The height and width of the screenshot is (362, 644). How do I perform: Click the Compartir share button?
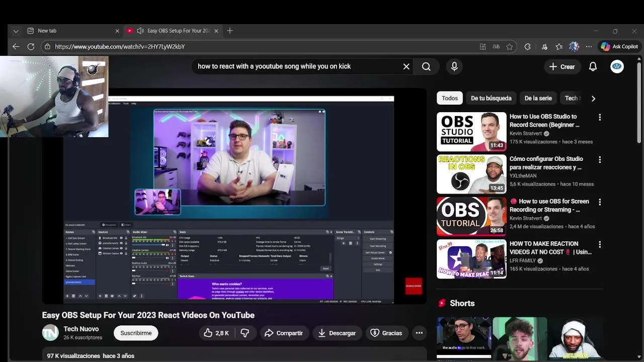[x=283, y=333]
